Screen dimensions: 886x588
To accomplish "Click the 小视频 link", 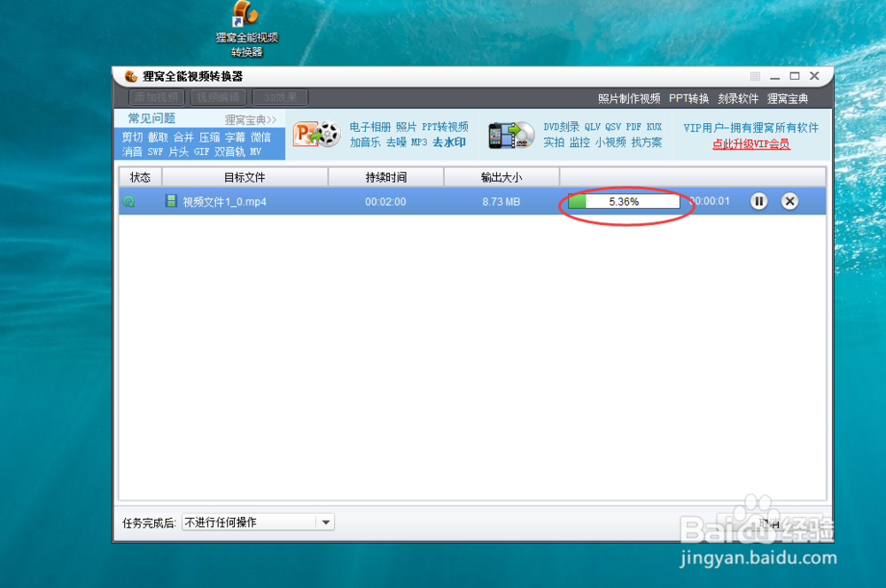I will [610, 142].
